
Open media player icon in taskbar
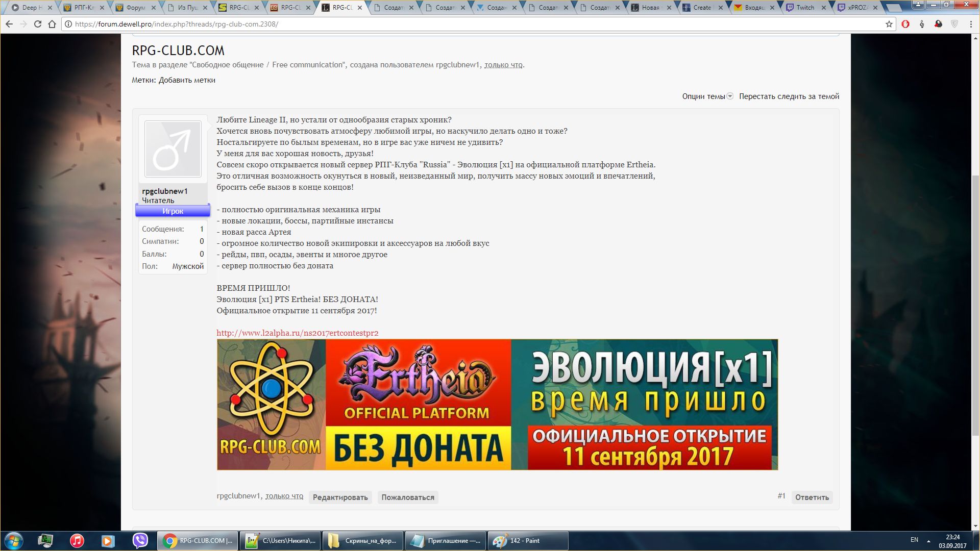pos(108,541)
